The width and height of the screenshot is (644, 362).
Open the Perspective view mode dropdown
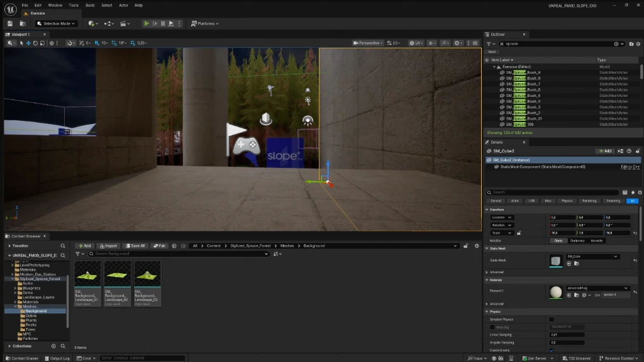368,43
